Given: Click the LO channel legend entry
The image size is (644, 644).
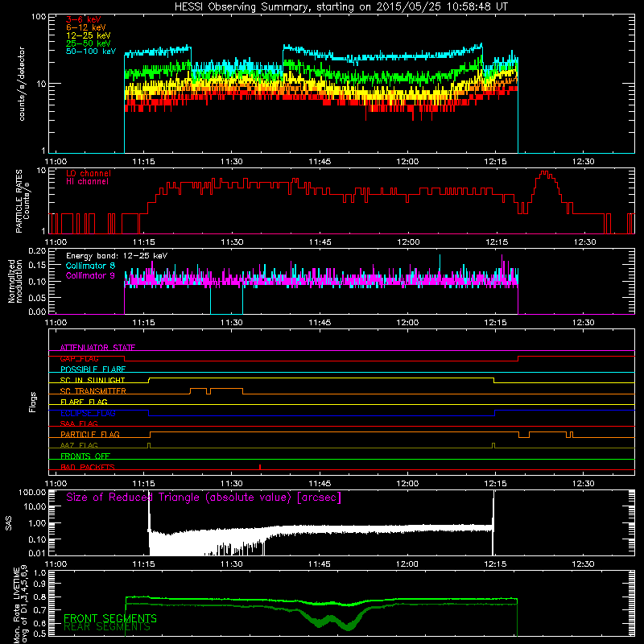Looking at the screenshot, I should tap(89, 173).
